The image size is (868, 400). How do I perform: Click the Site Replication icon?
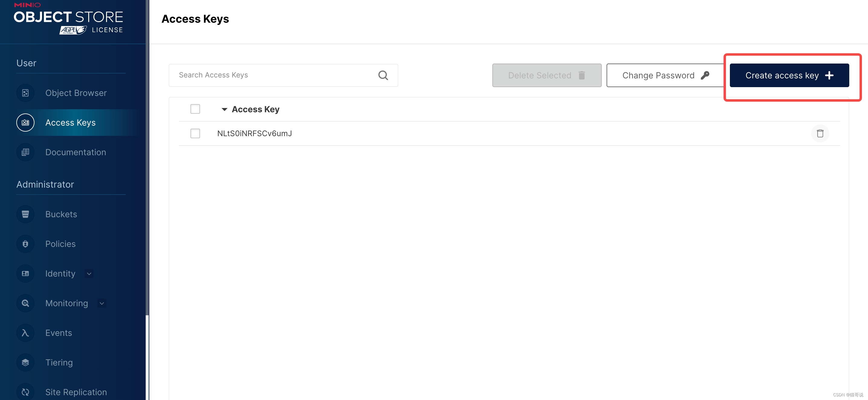[x=25, y=392]
